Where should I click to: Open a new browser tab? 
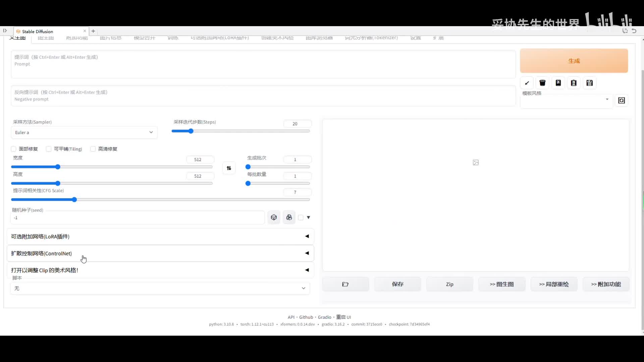93,31
